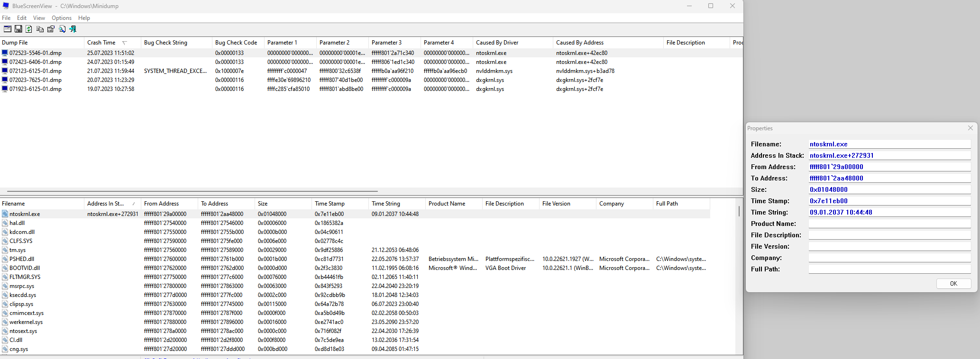
Task: Select the werkernel.sys module row
Action: coord(355,322)
